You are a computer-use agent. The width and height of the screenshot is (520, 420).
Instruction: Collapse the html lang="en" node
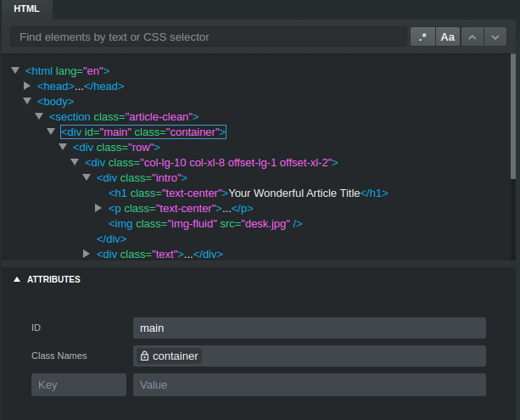15,70
